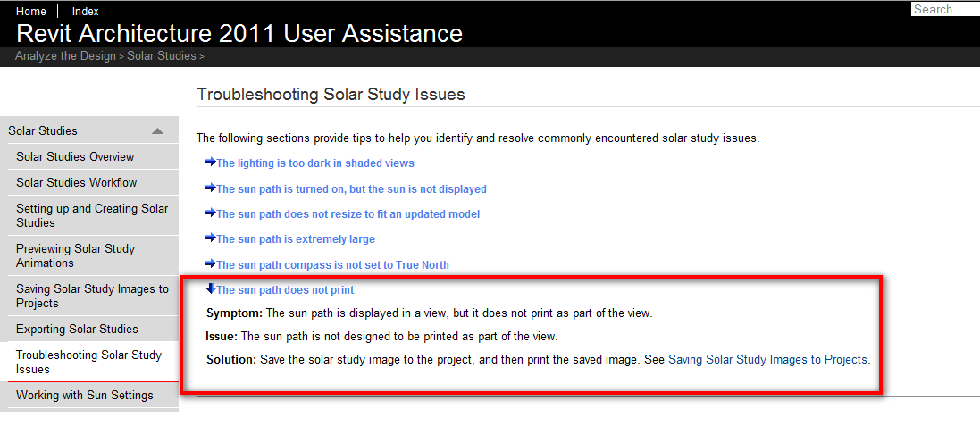
Task: Expand 'The sun path is extremely large' topic
Action: (295, 239)
